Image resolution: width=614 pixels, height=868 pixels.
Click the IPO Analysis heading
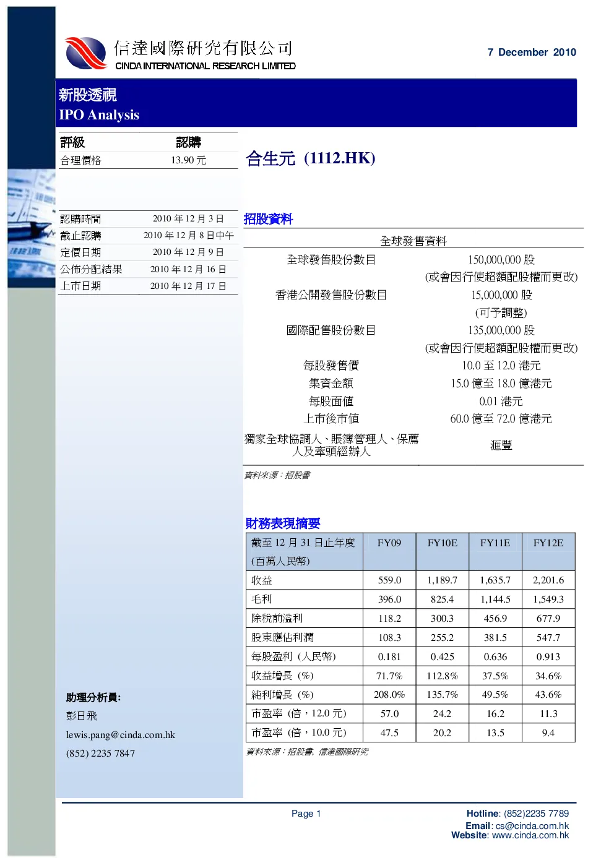[x=99, y=115]
